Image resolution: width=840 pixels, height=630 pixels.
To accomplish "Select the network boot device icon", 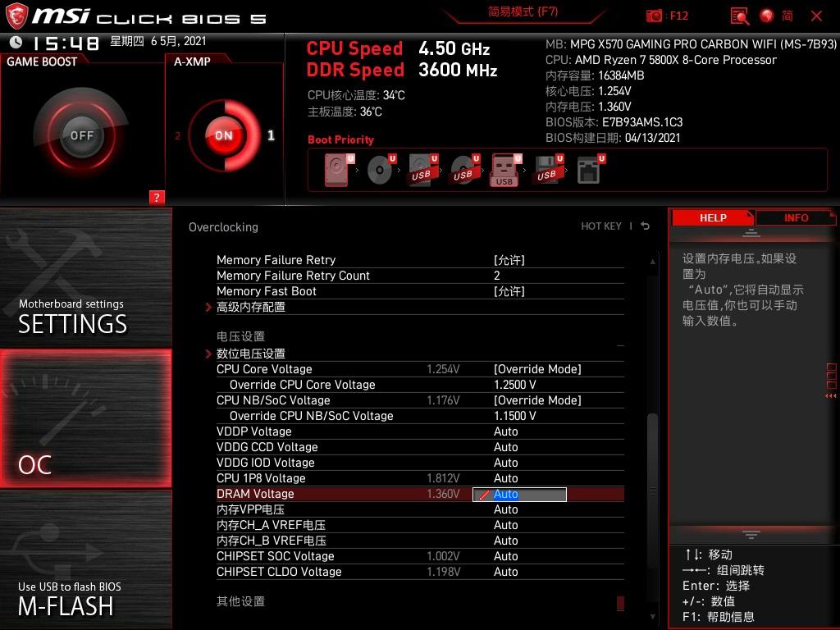I will tap(591, 170).
